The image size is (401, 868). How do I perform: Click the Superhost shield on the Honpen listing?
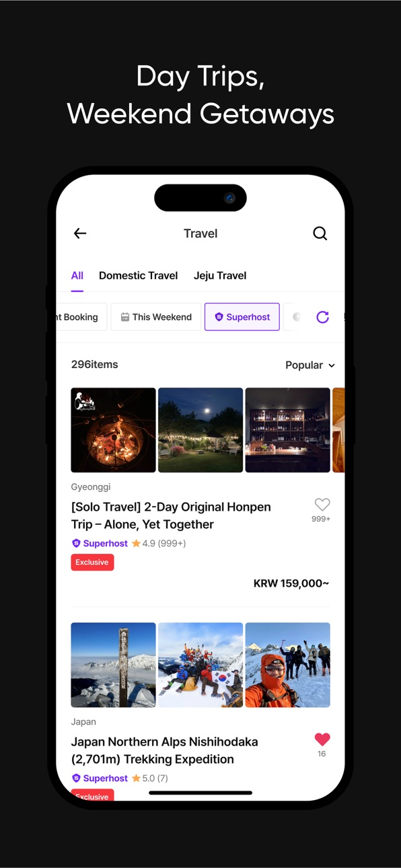pyautogui.click(x=76, y=543)
